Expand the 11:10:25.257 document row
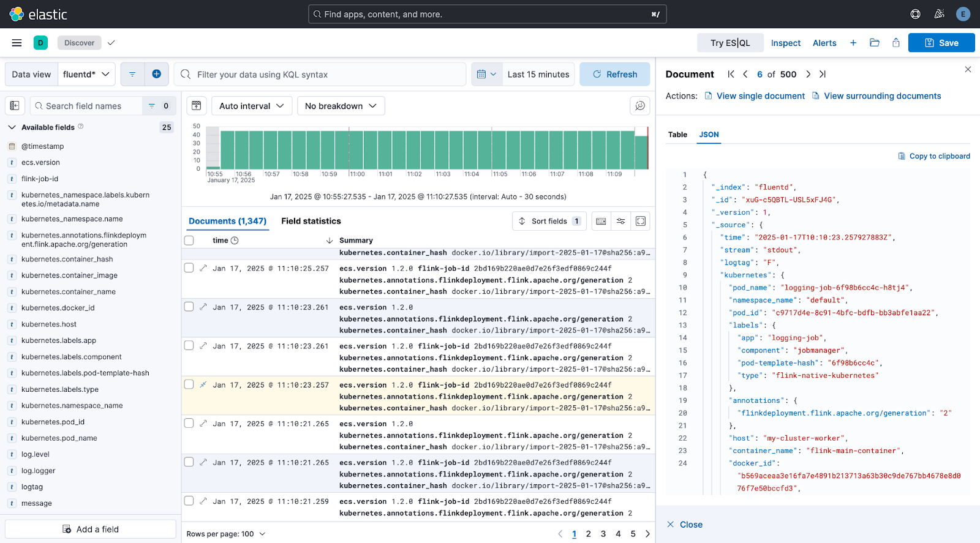 (x=203, y=268)
